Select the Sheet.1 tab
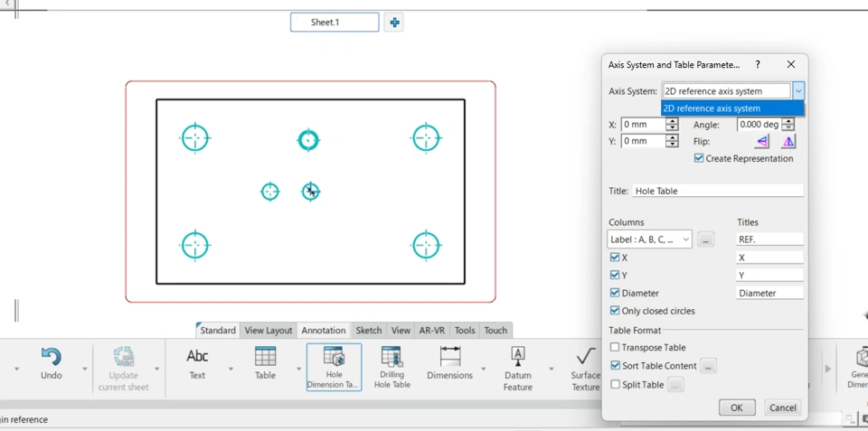Screen dimensions: 868x431 pyautogui.click(x=335, y=23)
